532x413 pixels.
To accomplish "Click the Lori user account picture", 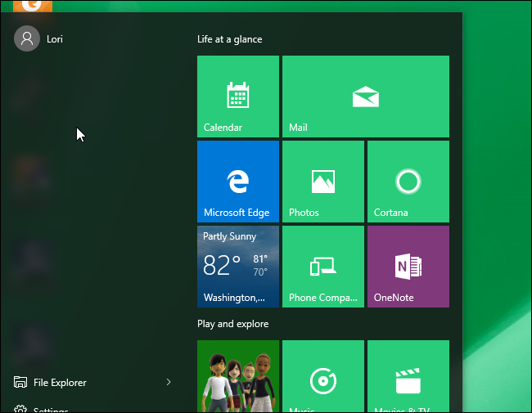I will click(27, 38).
